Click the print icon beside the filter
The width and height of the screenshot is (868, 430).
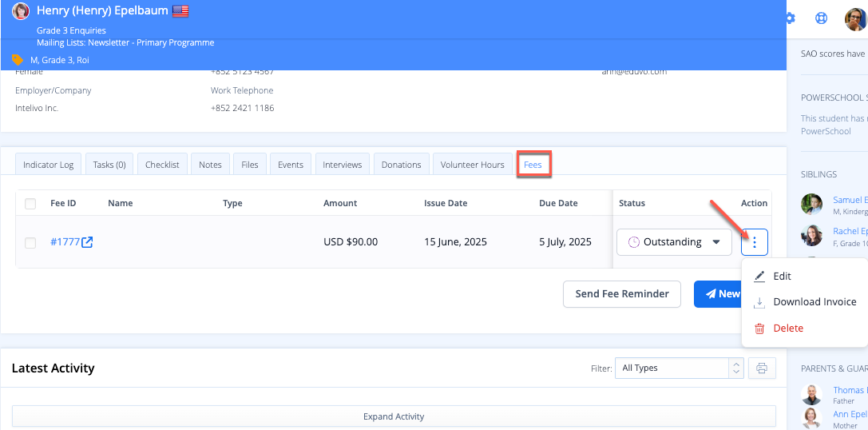761,368
